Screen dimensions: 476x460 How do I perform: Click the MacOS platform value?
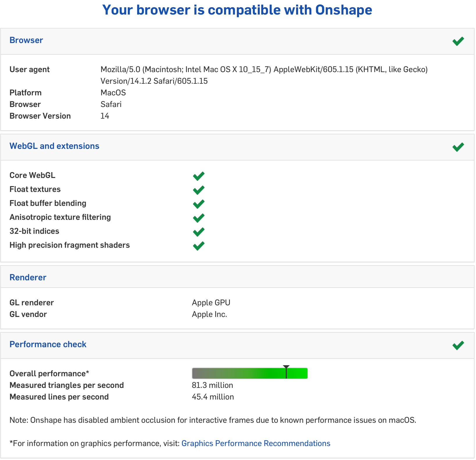click(x=113, y=93)
